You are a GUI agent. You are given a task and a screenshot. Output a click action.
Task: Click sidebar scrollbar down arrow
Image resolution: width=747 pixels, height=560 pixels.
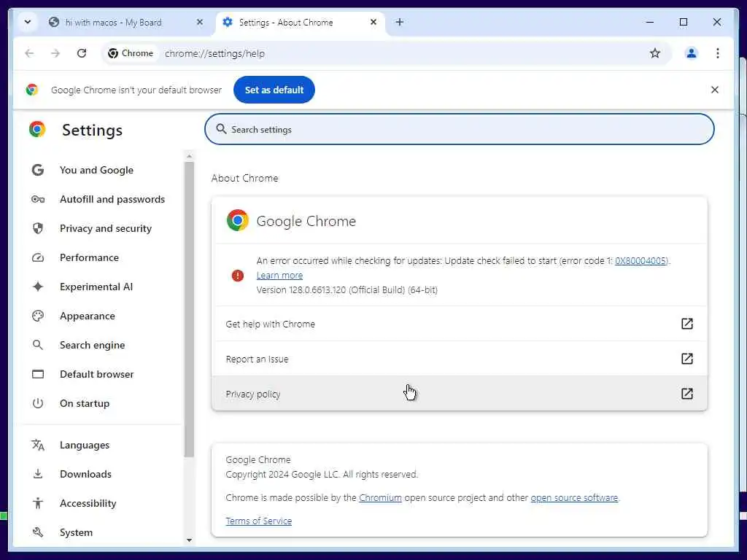189,540
